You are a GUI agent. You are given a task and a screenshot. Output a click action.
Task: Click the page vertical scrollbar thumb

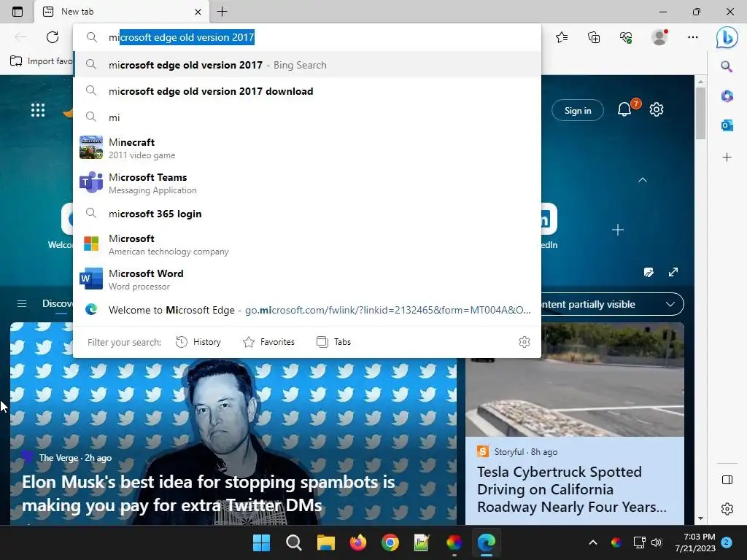(700, 113)
